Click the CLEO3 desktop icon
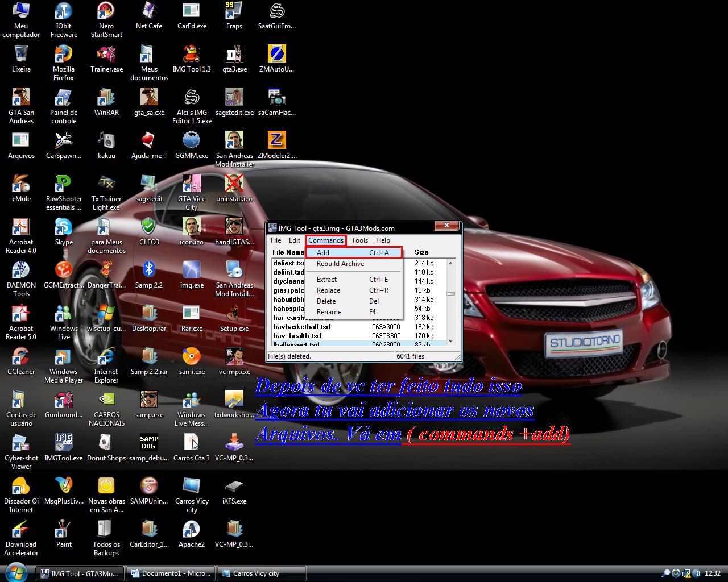728x582 pixels. [149, 232]
